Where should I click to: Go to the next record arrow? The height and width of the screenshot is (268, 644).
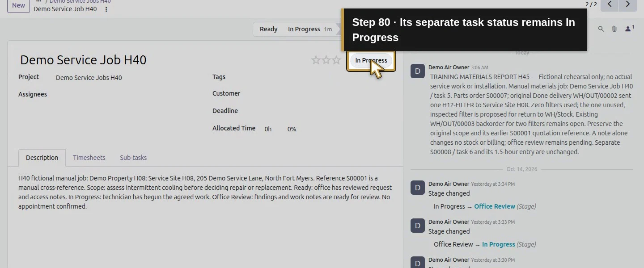pos(627,4)
